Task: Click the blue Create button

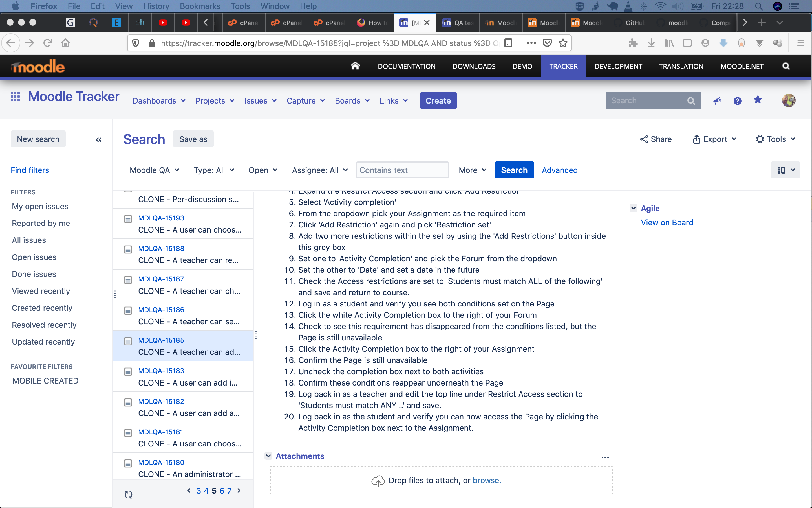Action: tap(438, 100)
